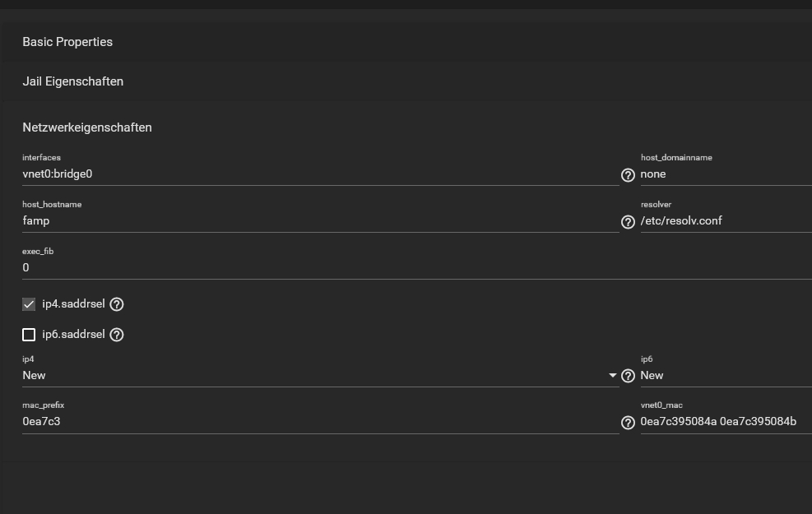Edit the mac_prefix field 0ea7c3

point(321,422)
